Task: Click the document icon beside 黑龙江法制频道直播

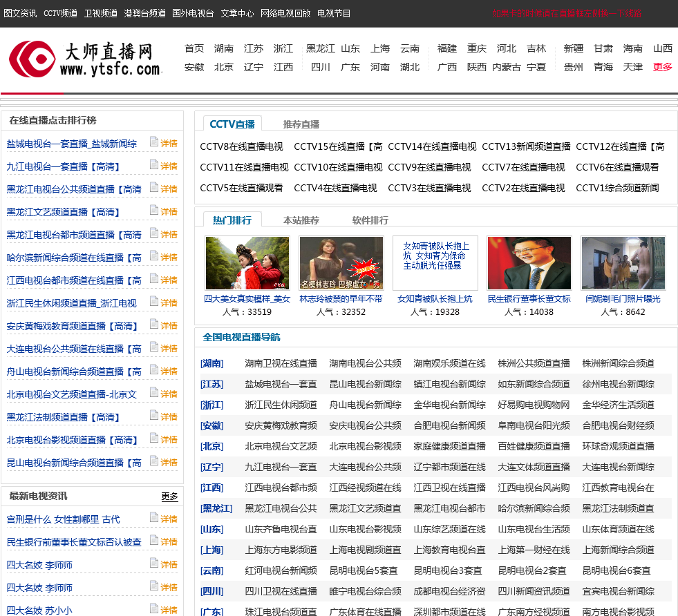Action: (154, 416)
